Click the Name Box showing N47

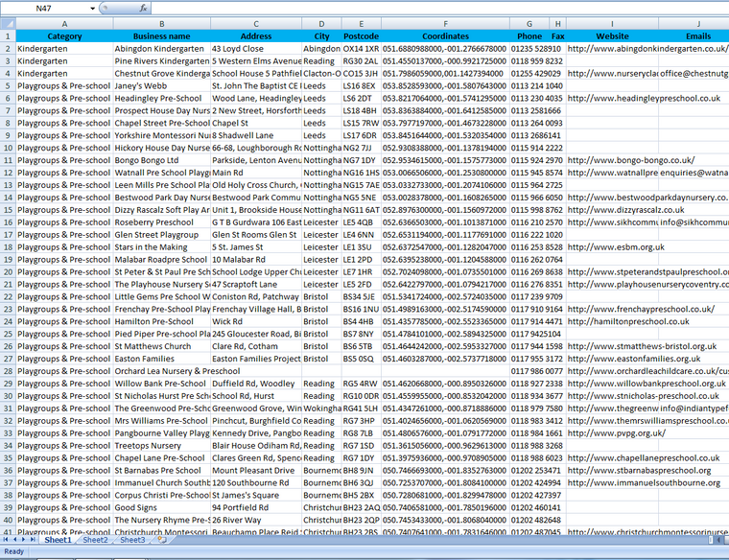44,9
